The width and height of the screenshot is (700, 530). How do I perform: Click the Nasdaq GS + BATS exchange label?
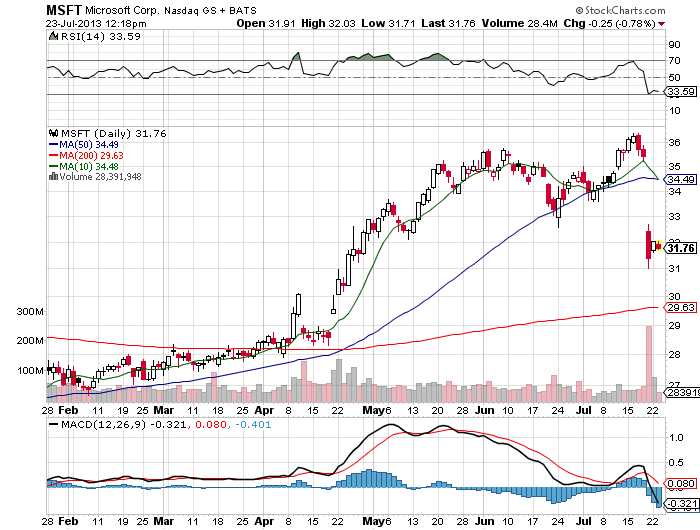click(x=210, y=10)
